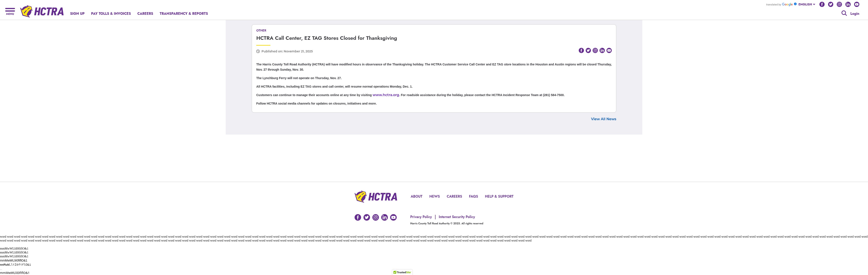Click the HCTRA logo in the header
The width and height of the screenshot is (868, 275).
coord(42,12)
